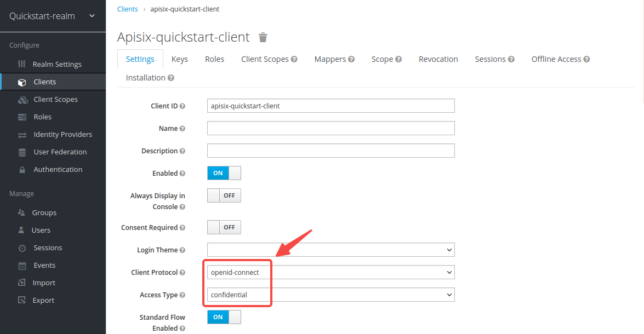Go to Clients via breadcrumb link

(127, 9)
